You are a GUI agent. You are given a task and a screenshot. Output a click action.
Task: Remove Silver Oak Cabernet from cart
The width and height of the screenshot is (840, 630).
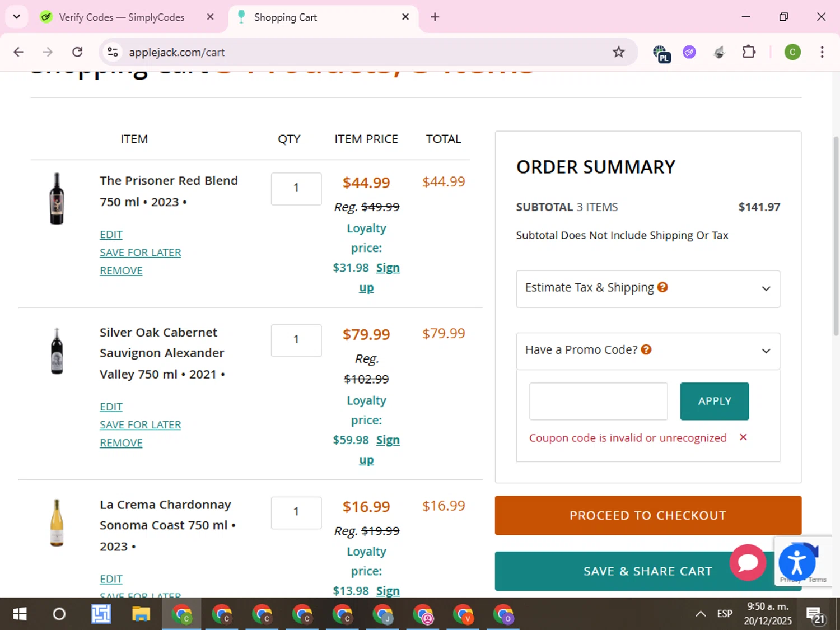(x=121, y=442)
